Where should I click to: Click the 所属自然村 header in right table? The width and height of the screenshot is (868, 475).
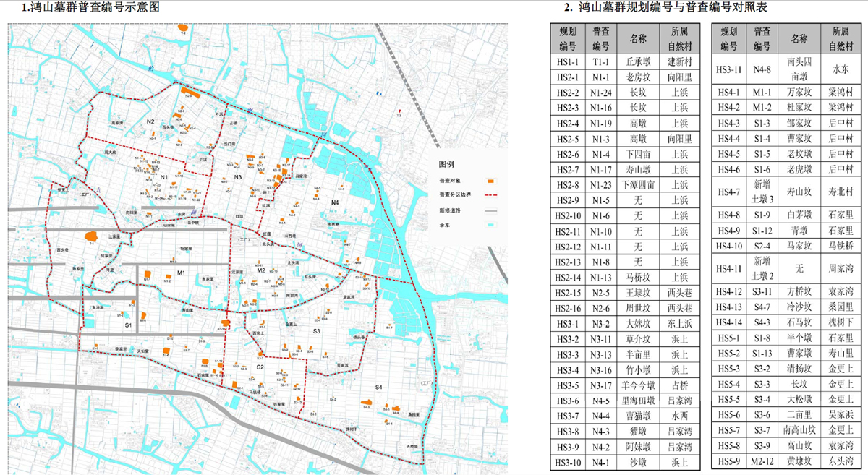tap(838, 38)
